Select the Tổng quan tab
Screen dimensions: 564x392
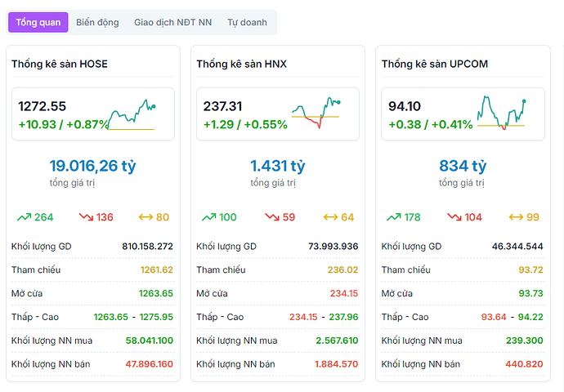pos(38,23)
